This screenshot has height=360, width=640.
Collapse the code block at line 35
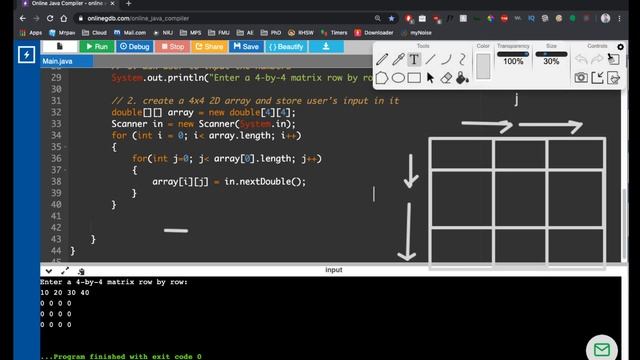pyautogui.click(x=66, y=147)
